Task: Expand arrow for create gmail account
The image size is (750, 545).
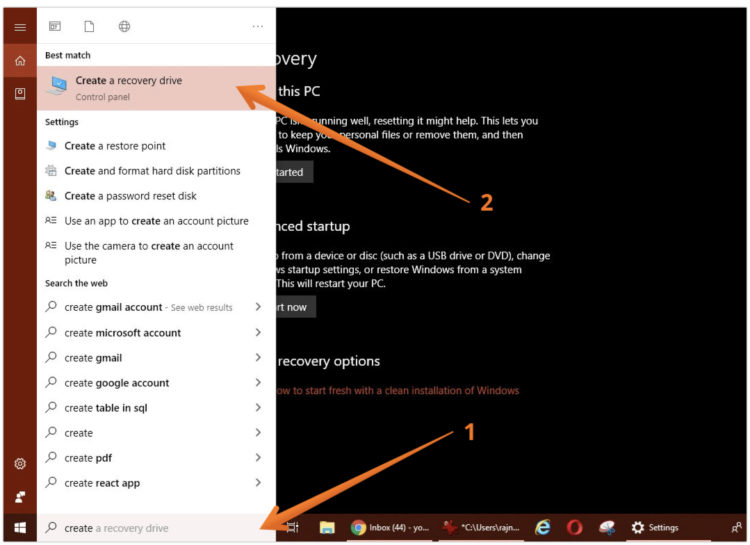Action: tap(258, 307)
